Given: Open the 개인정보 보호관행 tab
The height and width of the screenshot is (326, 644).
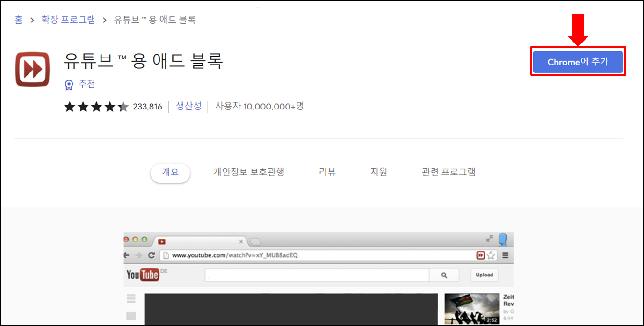Looking at the screenshot, I should [x=248, y=172].
